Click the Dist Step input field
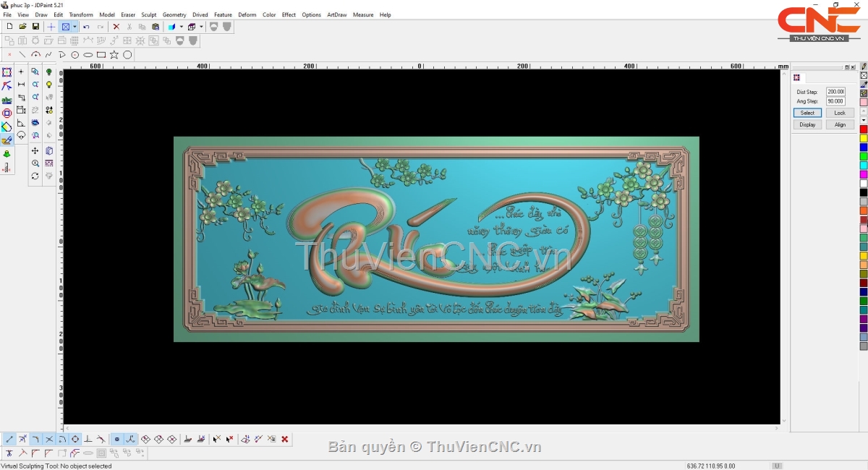Viewport: 868px width, 470px height. pyautogui.click(x=835, y=92)
